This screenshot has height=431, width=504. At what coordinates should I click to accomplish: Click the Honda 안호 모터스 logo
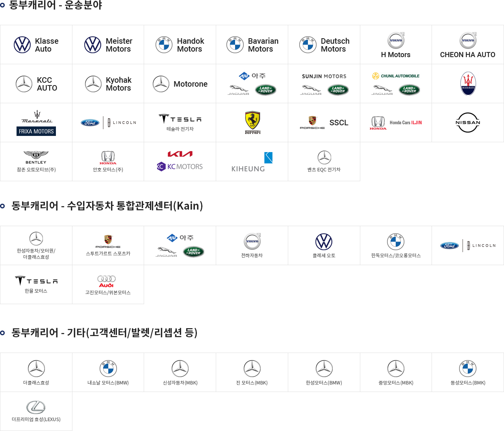click(108, 158)
